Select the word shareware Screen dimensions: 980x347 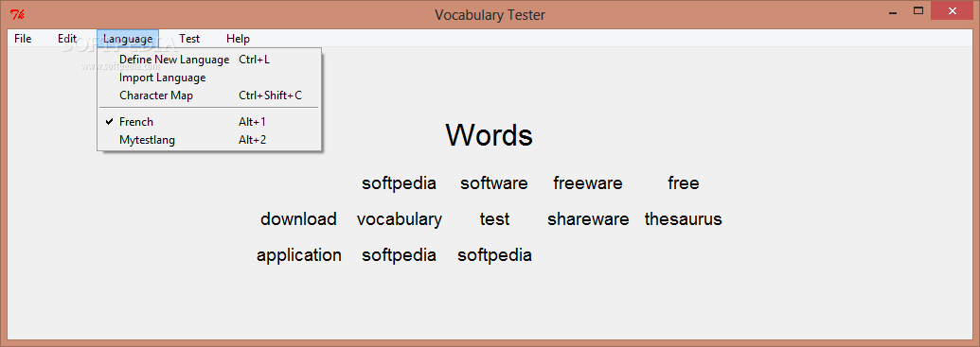[588, 219]
